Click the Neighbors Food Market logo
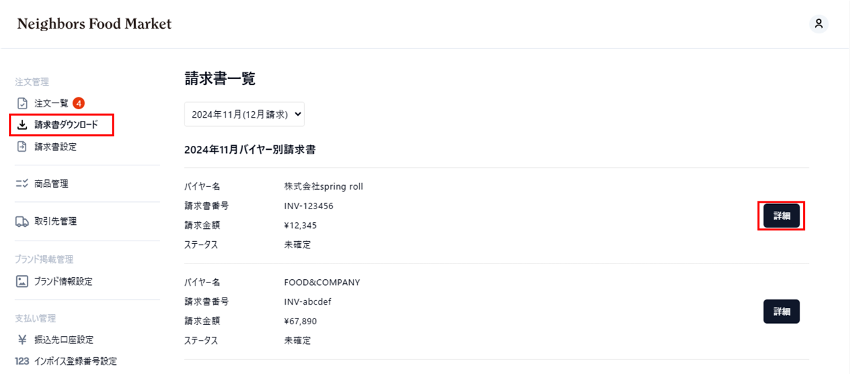The image size is (850, 374). tap(94, 24)
